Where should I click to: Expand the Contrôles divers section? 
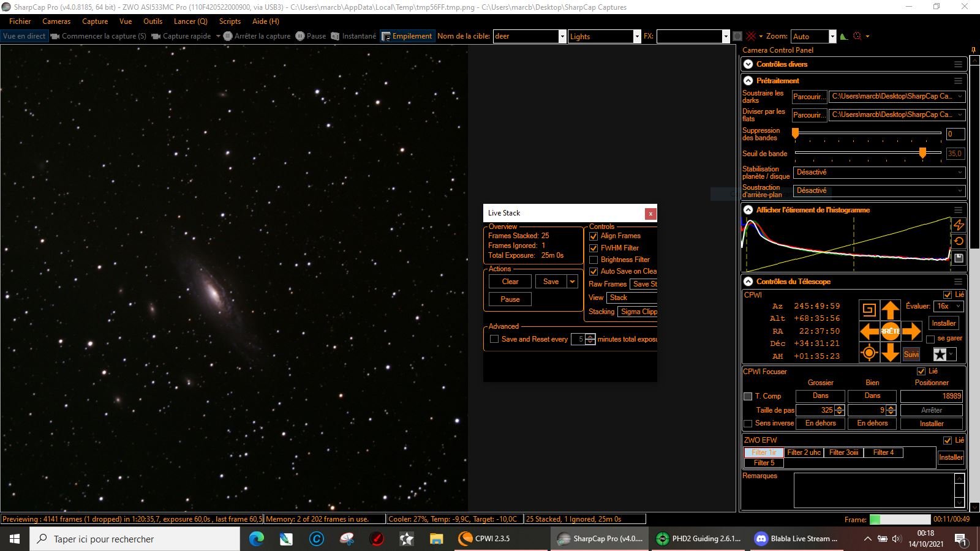point(748,64)
